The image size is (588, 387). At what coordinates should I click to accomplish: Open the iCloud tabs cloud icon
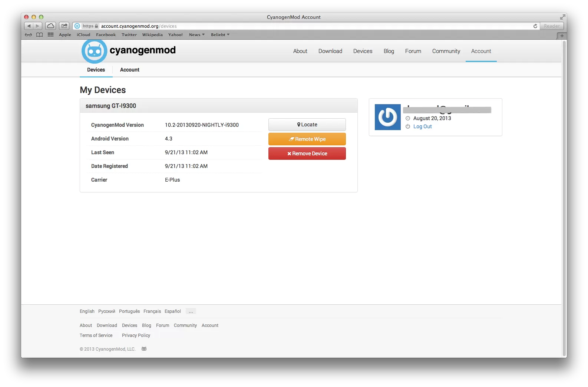tap(51, 26)
